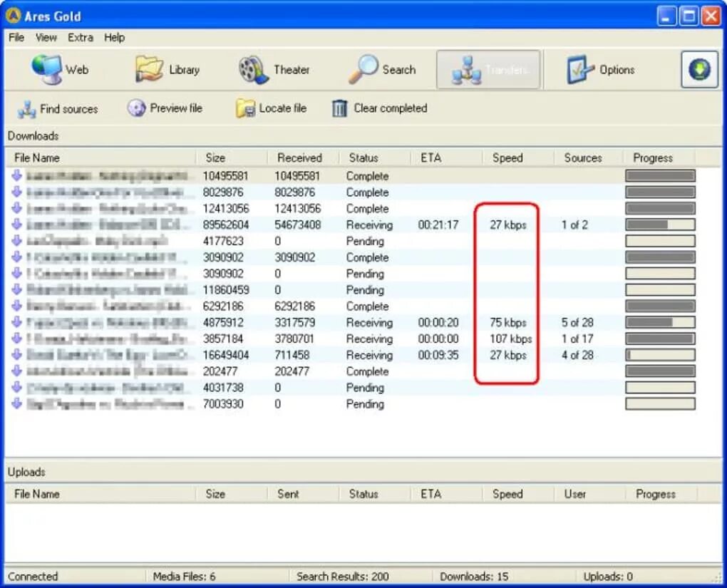Sort uploads by the Sent column header

tap(304, 494)
